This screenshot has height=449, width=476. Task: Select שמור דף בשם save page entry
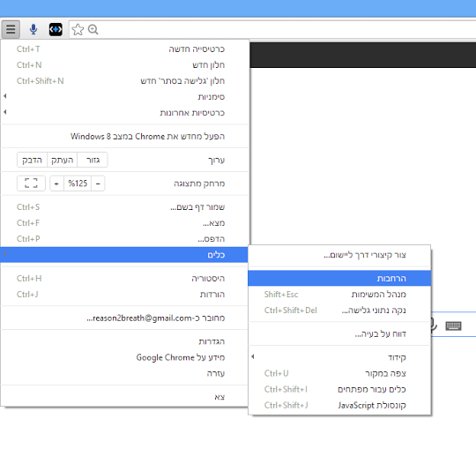(x=124, y=207)
